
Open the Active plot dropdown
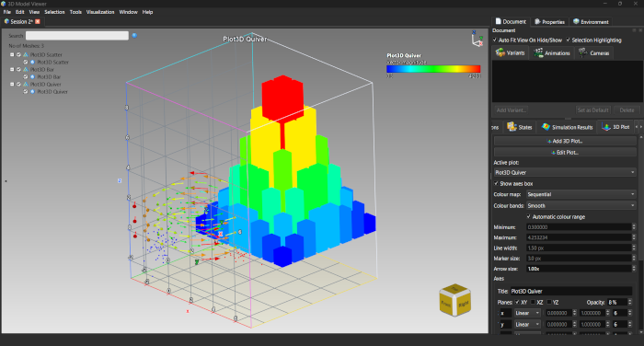coord(565,173)
